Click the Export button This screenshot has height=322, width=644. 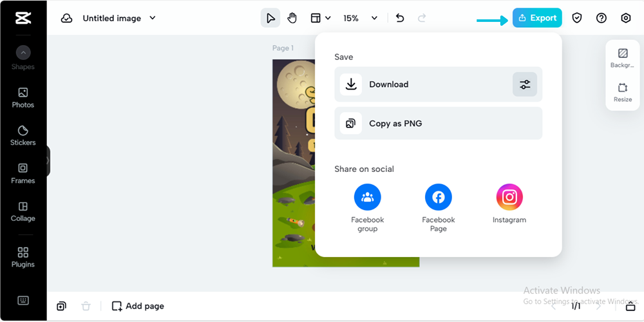[537, 18]
